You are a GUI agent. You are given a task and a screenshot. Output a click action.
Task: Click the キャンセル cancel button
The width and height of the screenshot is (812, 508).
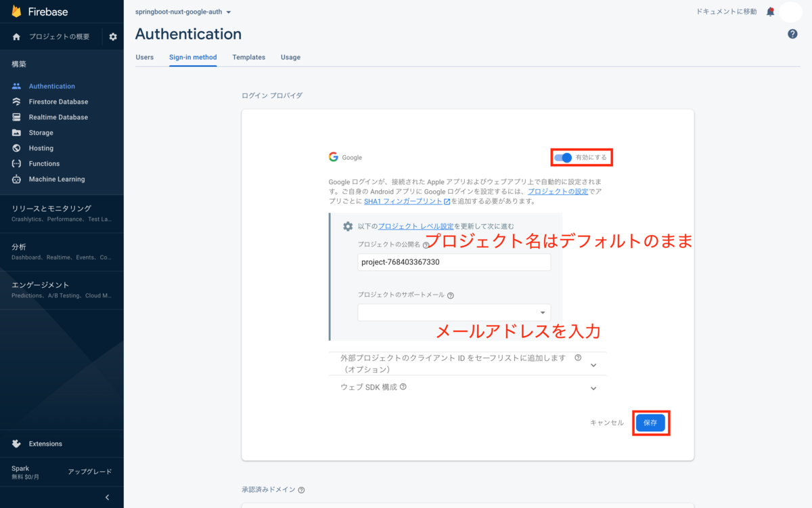(x=607, y=423)
